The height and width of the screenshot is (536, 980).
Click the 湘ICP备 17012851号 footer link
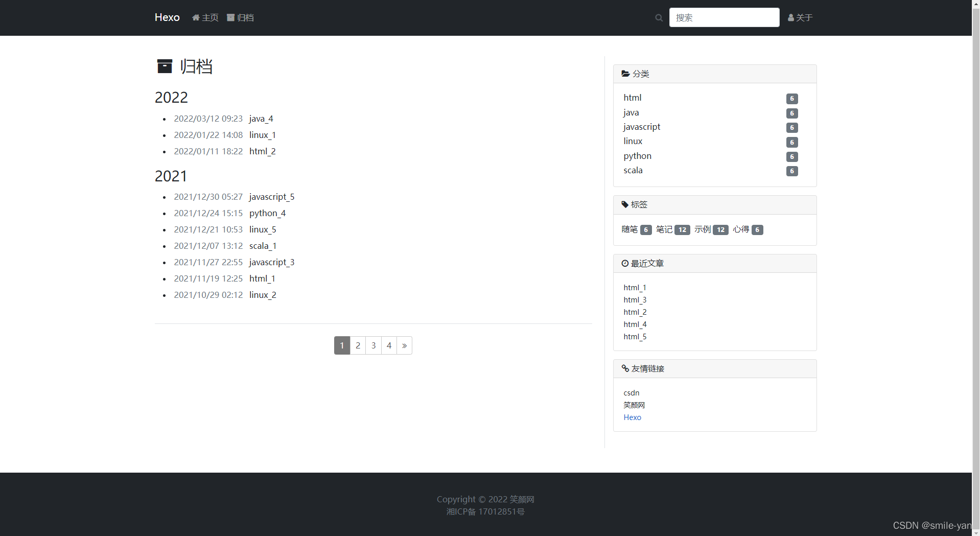point(485,511)
